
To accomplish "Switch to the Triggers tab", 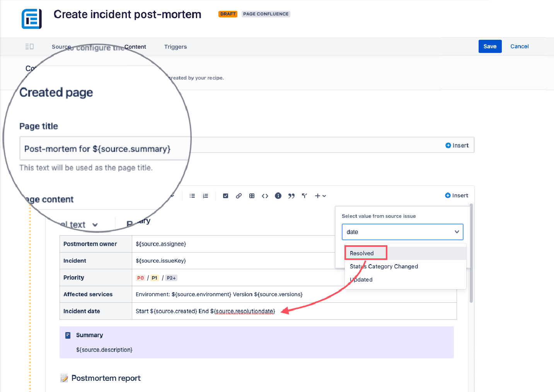I will 175,47.
